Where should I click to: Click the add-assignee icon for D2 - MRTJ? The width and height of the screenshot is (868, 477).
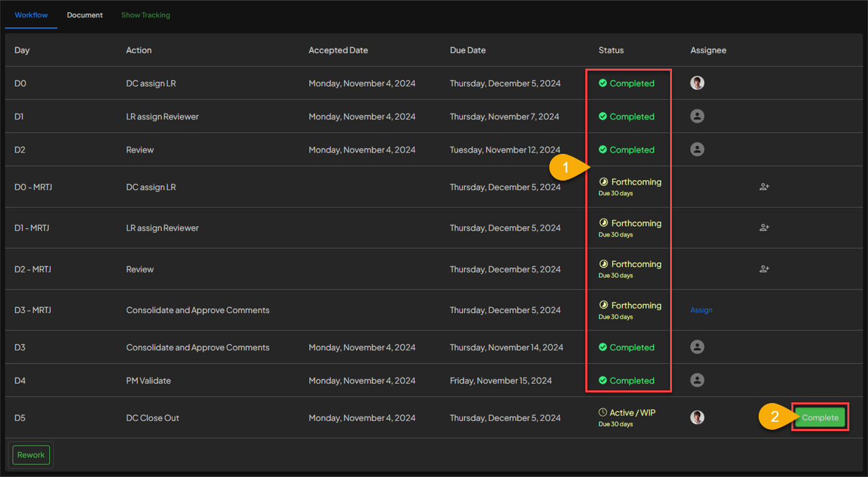(x=764, y=269)
